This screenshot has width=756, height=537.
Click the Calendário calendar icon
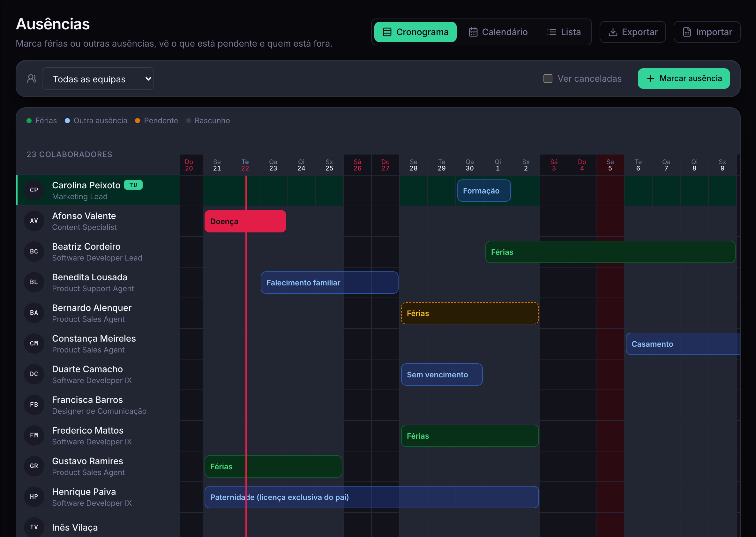(x=473, y=32)
